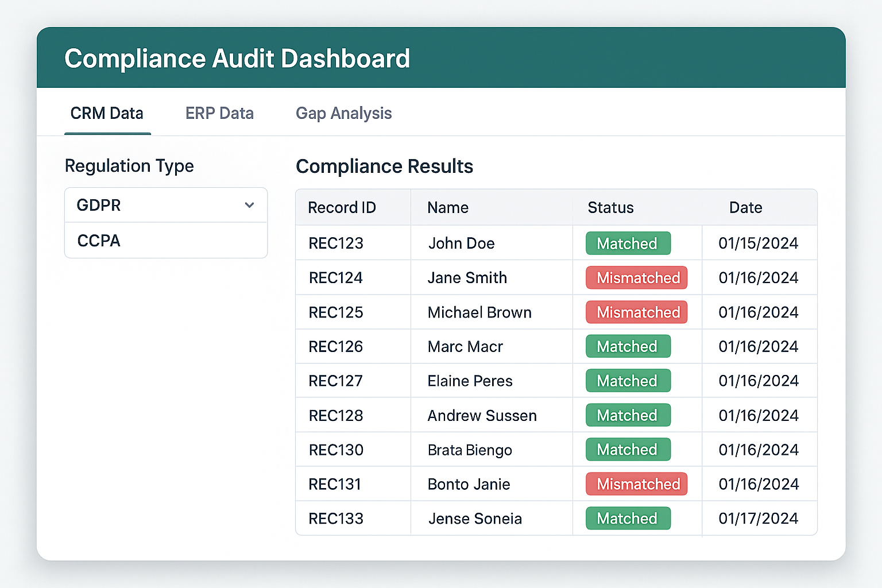Click the Matched badge for Jense Soneia
The width and height of the screenshot is (882, 588).
pyautogui.click(x=628, y=519)
